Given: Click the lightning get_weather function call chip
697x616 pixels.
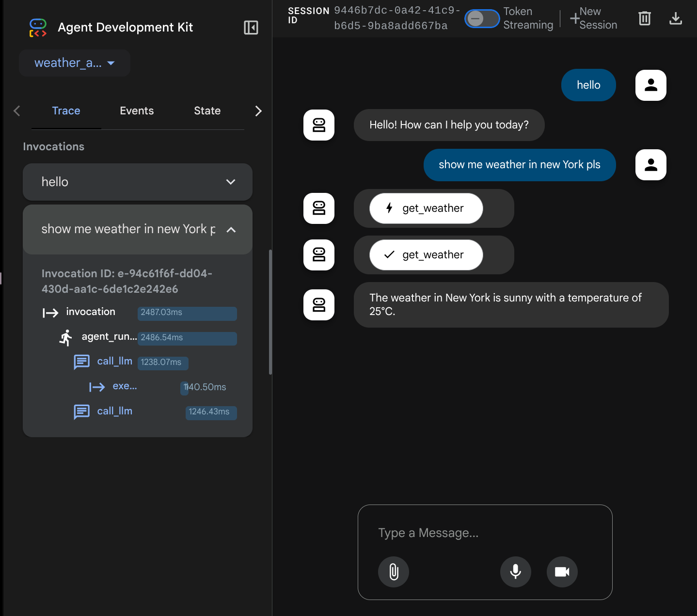Looking at the screenshot, I should pyautogui.click(x=426, y=208).
